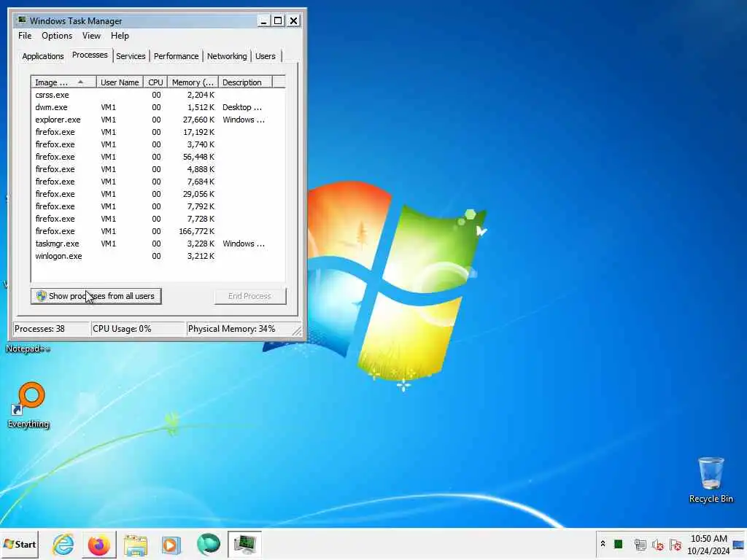The width and height of the screenshot is (747, 560).
Task: Open the Help menu
Action: 120,36
